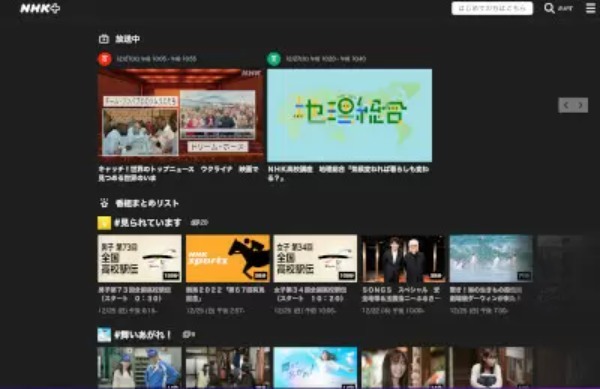The image size is (600, 389).
Task: Click the 競馬2022 program title
Action: click(x=225, y=294)
